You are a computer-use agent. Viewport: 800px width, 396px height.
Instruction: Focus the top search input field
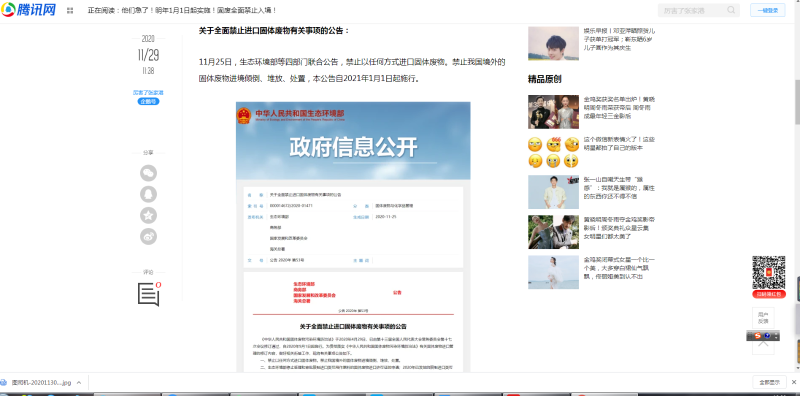pyautogui.click(x=697, y=10)
